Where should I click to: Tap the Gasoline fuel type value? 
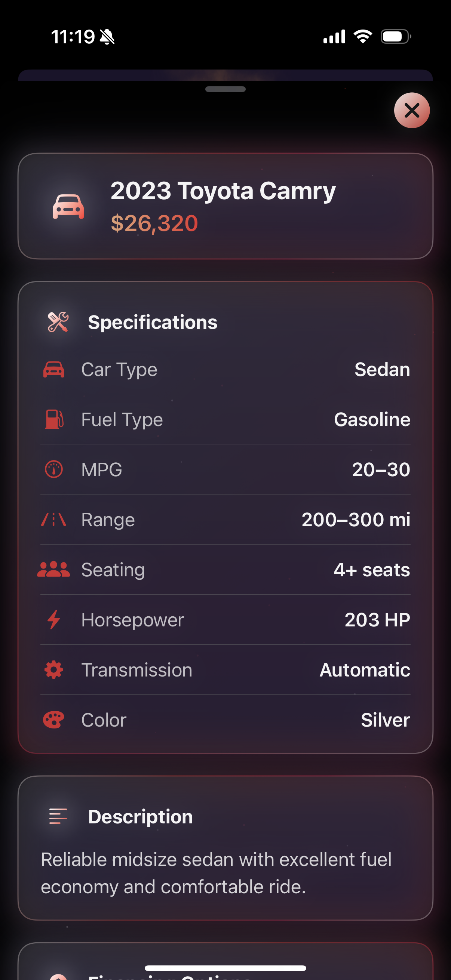click(x=372, y=419)
